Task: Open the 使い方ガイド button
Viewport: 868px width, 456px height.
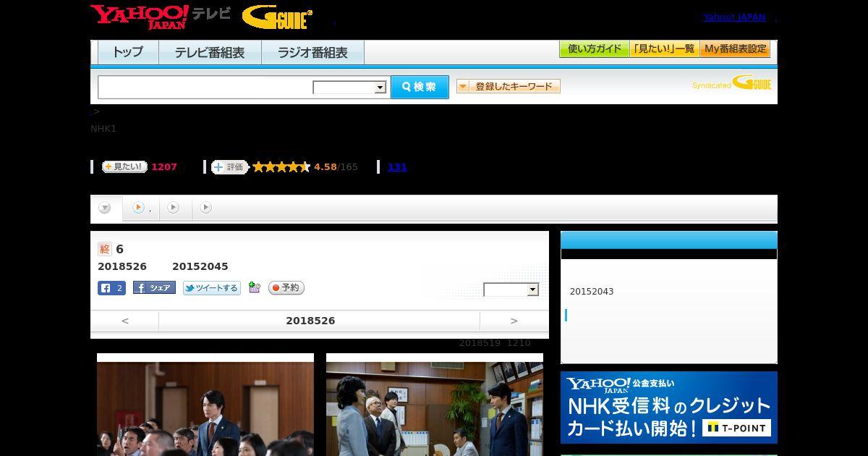Action: (x=595, y=49)
